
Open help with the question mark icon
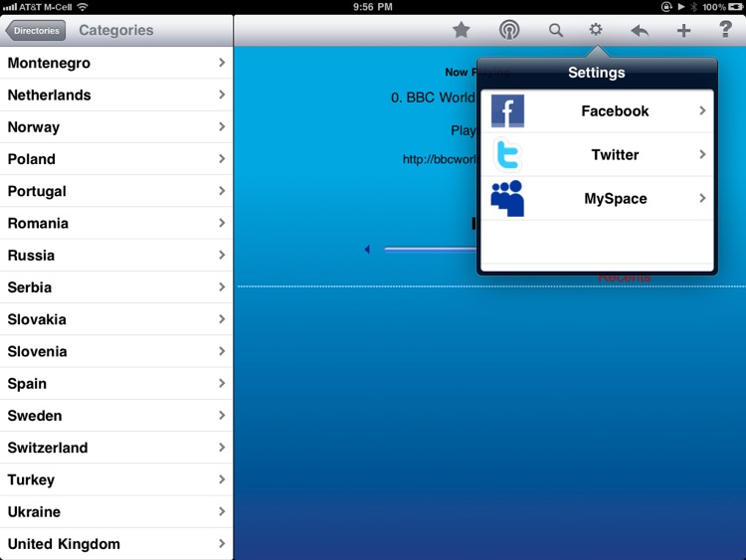[725, 30]
